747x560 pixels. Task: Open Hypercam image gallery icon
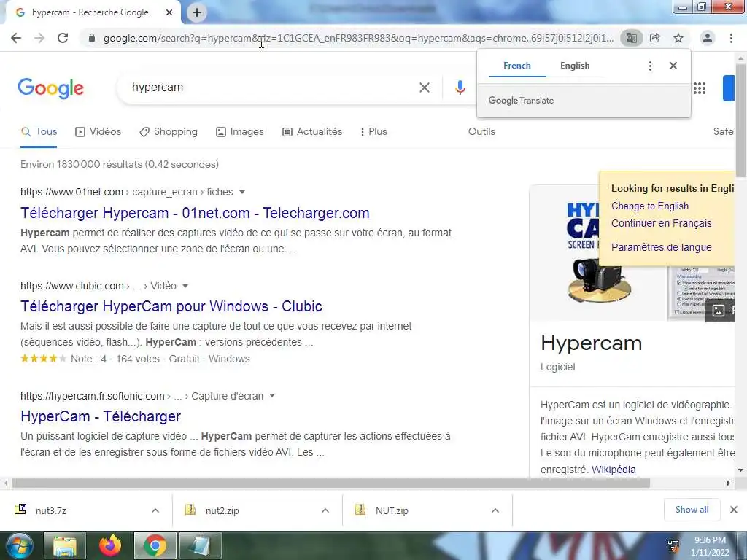719,311
